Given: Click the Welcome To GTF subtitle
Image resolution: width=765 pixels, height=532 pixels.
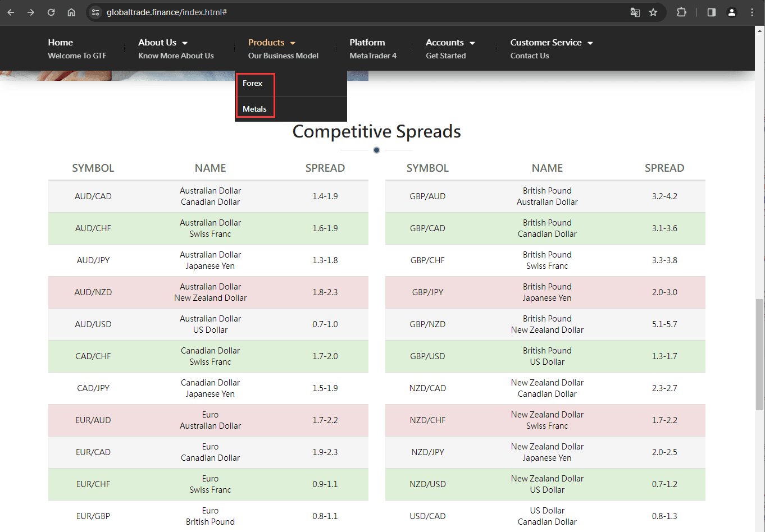Looking at the screenshot, I should pos(77,56).
